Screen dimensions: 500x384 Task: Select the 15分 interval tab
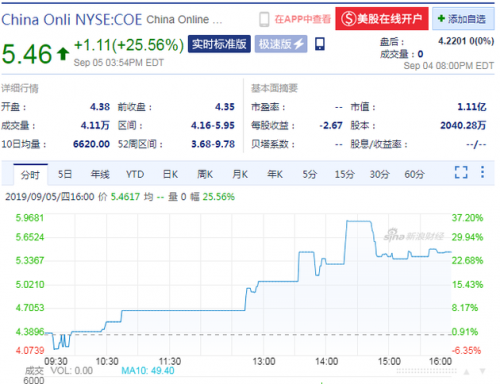[345, 174]
